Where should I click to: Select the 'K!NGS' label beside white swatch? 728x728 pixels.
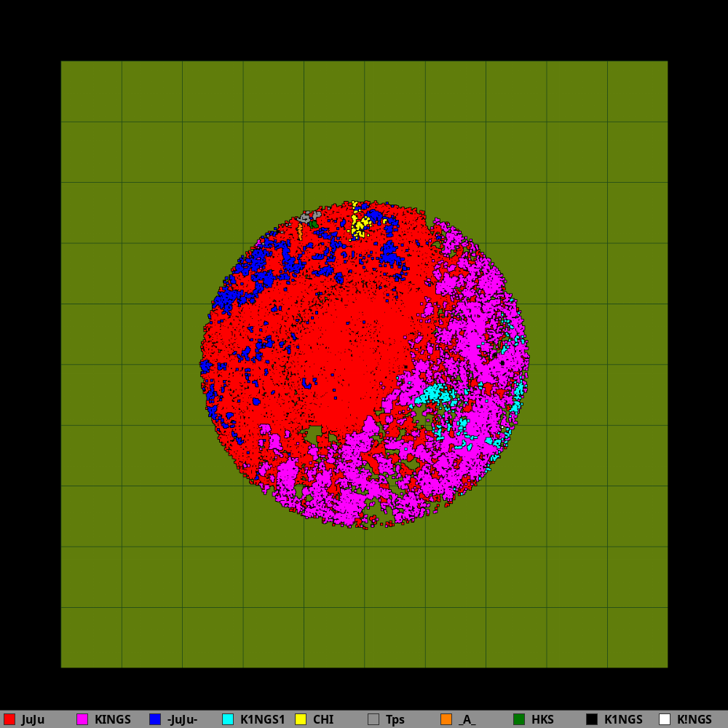pos(694,720)
